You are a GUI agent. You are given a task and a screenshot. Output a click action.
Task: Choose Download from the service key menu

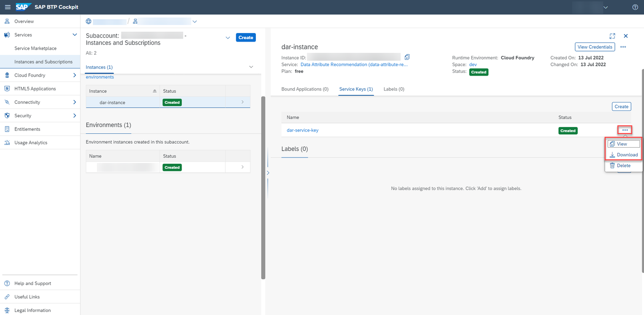(624, 155)
